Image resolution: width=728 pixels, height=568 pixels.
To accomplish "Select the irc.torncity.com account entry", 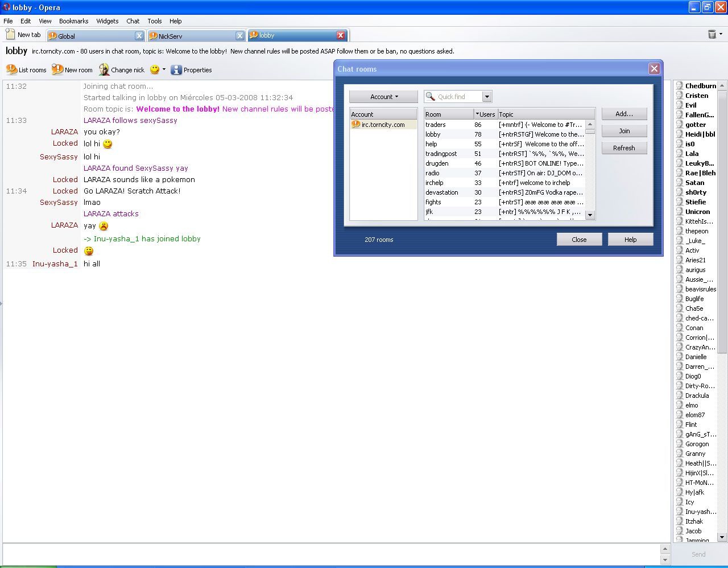I will pos(384,124).
